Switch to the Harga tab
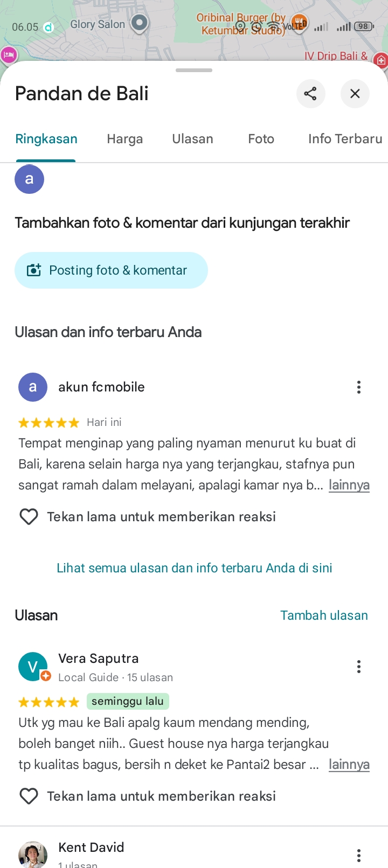The height and width of the screenshot is (868, 388). coord(125,139)
